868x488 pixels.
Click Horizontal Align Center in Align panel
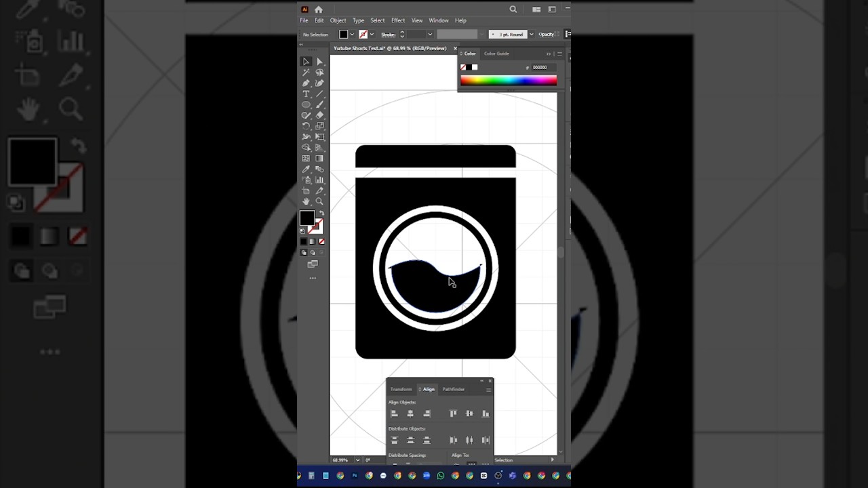tap(410, 413)
